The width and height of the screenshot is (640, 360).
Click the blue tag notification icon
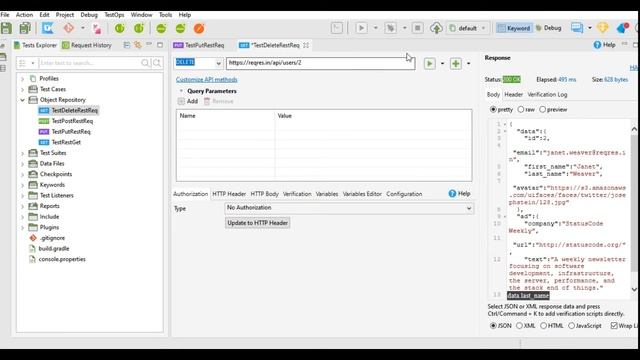(622, 28)
